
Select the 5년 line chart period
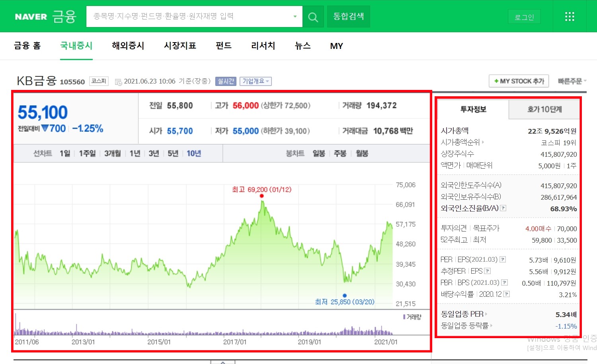[173, 154]
